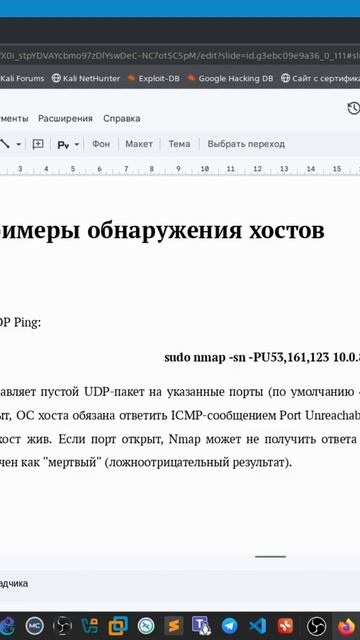Open Microsoft Teams taskbar icon
Image resolution: width=360 pixels, height=640 pixels.
coord(201,625)
